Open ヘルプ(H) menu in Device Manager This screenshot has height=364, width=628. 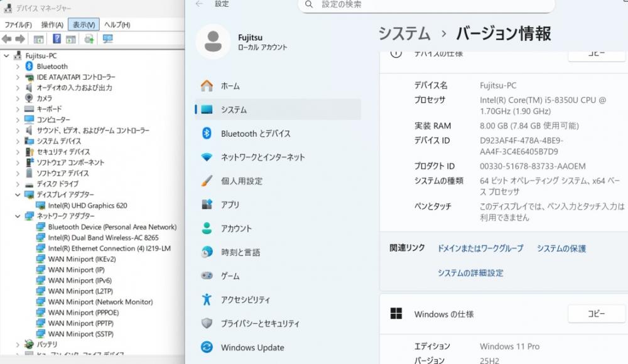[117, 25]
